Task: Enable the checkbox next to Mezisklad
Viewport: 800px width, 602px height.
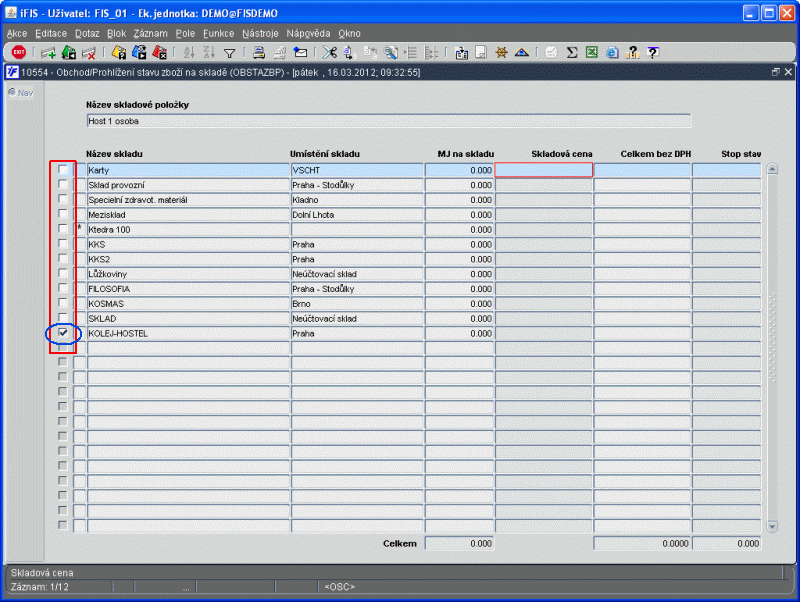Action: [x=64, y=214]
